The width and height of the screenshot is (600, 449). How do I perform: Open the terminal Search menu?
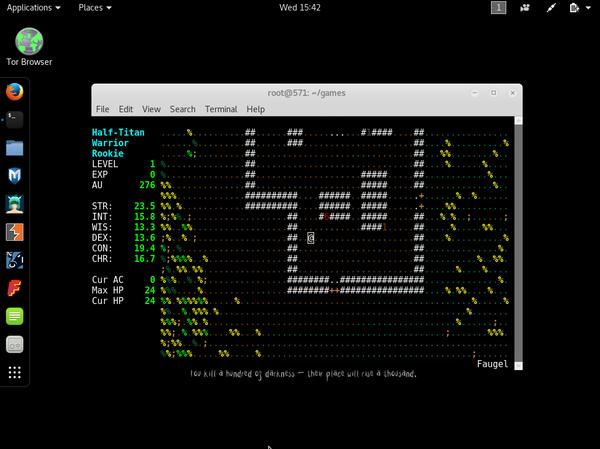(182, 108)
